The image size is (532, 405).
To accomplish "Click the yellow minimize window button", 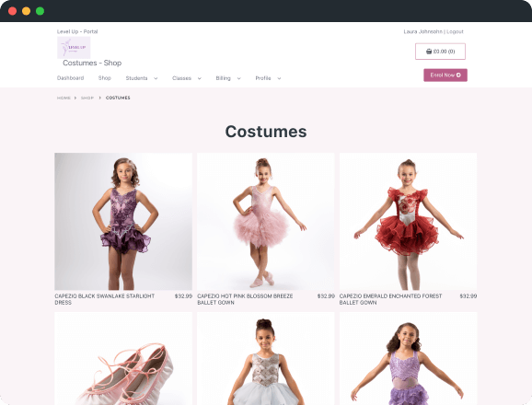I will tap(26, 11).
